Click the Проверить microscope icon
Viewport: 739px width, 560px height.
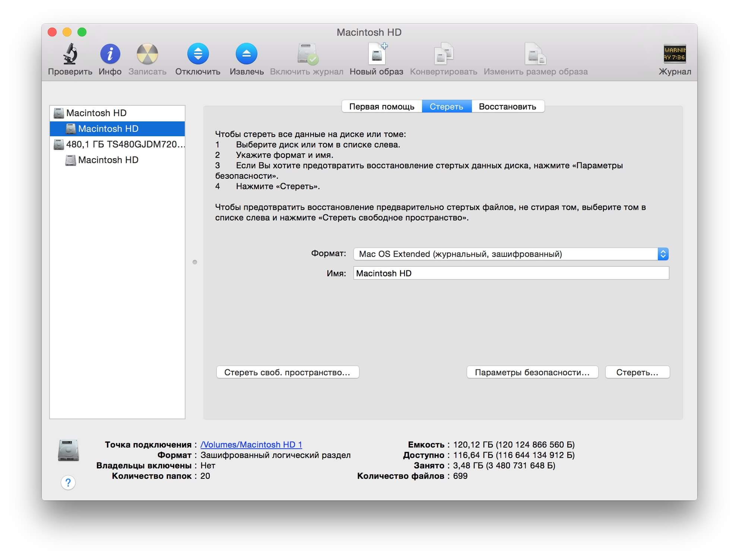[70, 54]
